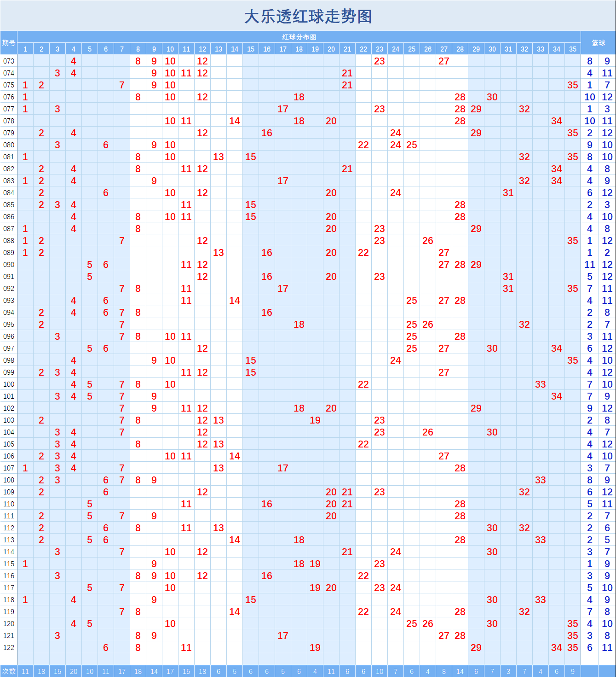This screenshot has width=616, height=691.
Task: Click the 次数 row label
Action: 9,671
